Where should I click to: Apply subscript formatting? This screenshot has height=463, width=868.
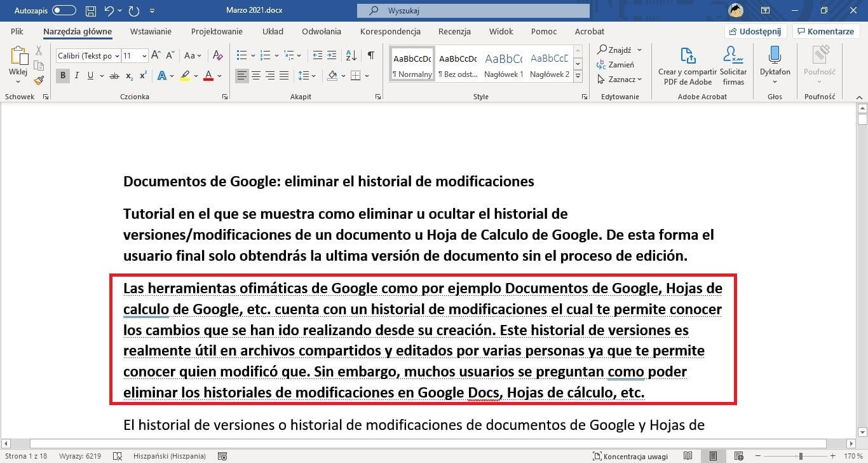(129, 76)
